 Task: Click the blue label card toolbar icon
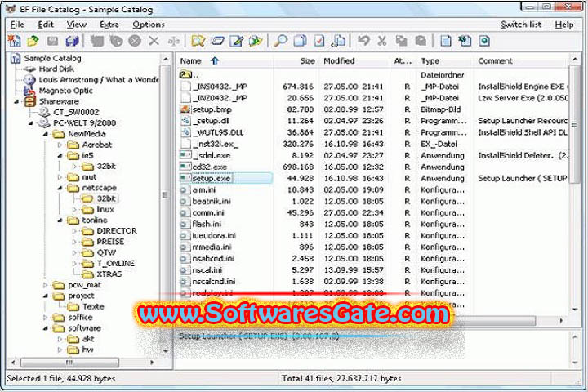click(217, 41)
